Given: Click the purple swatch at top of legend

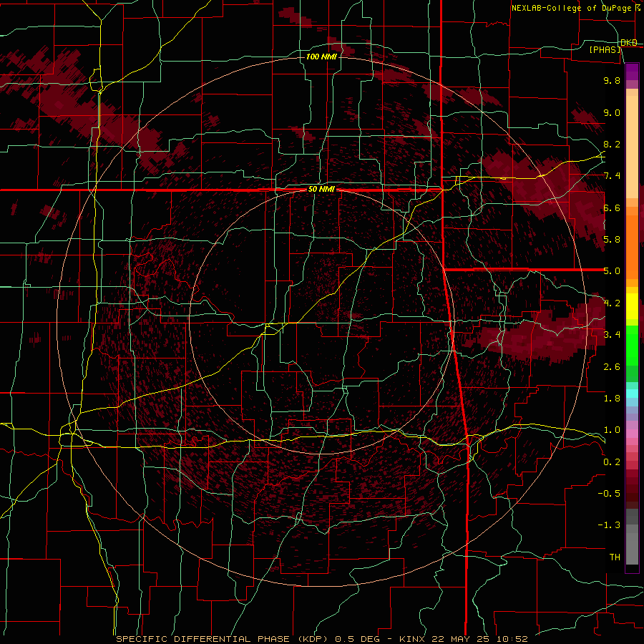Looking at the screenshot, I should pyautogui.click(x=632, y=72).
